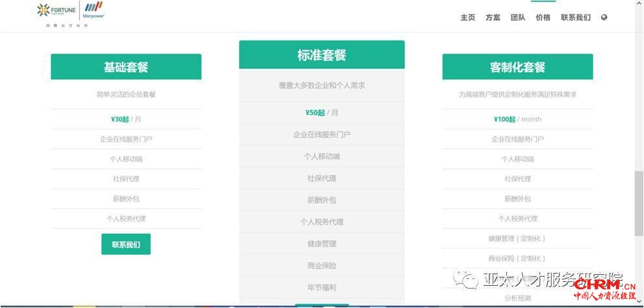Click the ¥50起 price in 标准套餐

coord(315,112)
